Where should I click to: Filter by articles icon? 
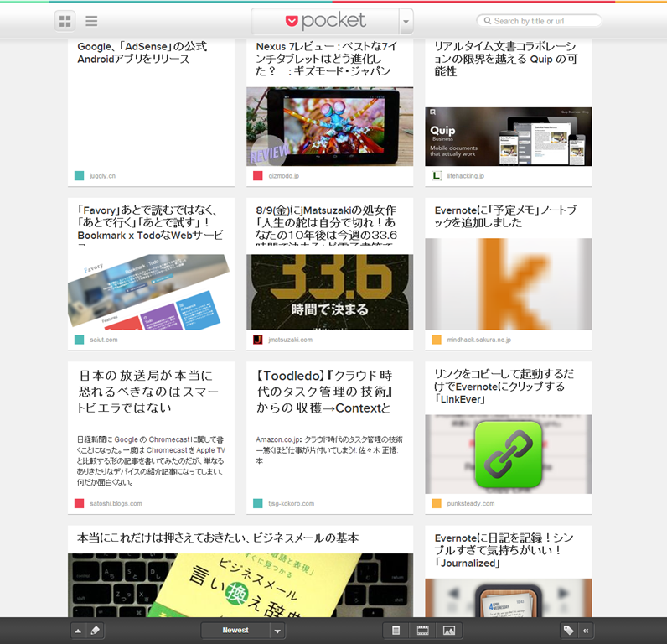pos(396,631)
